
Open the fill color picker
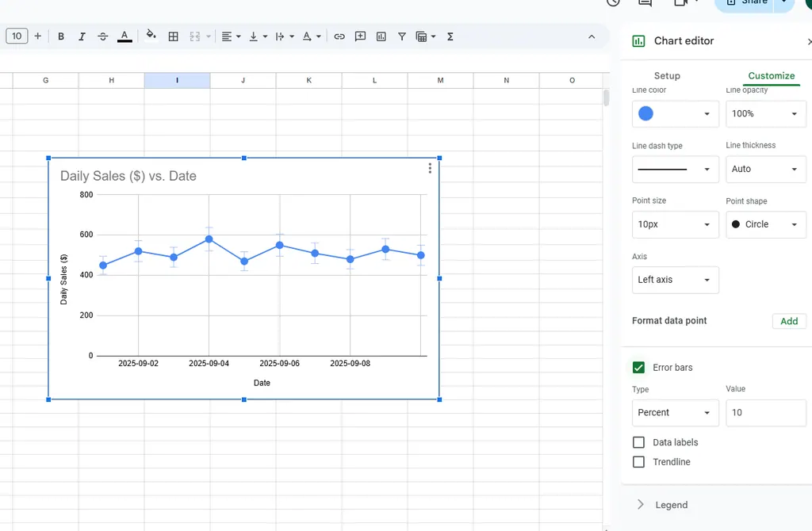click(x=151, y=36)
